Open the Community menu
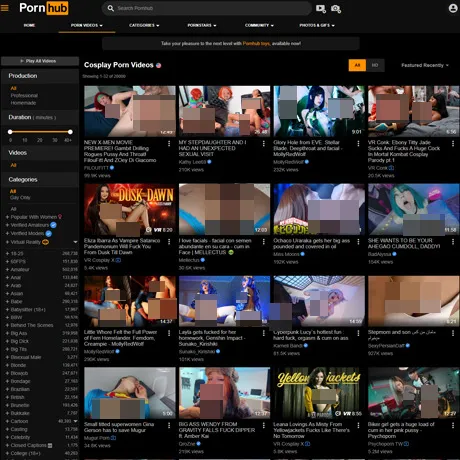 pos(259,25)
